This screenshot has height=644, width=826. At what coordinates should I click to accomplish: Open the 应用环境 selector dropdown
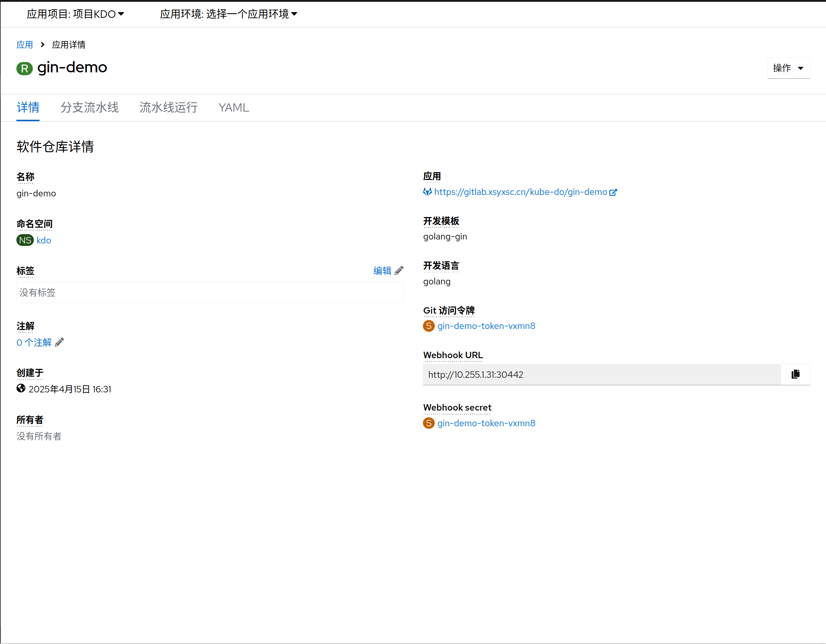coord(228,14)
